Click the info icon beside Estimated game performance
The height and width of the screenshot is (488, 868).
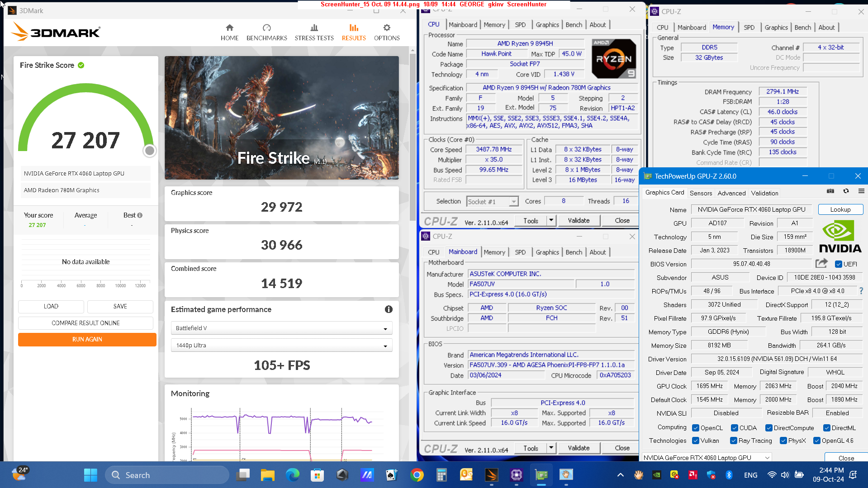(x=389, y=309)
